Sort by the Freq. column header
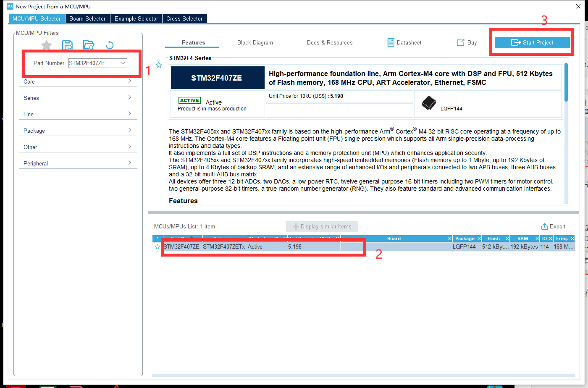Viewport: 588px width, 388px height. (562, 239)
